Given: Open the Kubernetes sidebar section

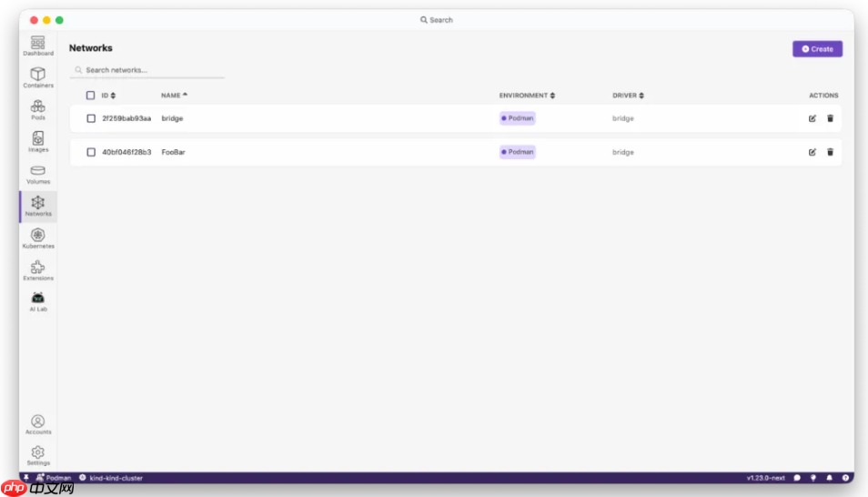Looking at the screenshot, I should 38,238.
